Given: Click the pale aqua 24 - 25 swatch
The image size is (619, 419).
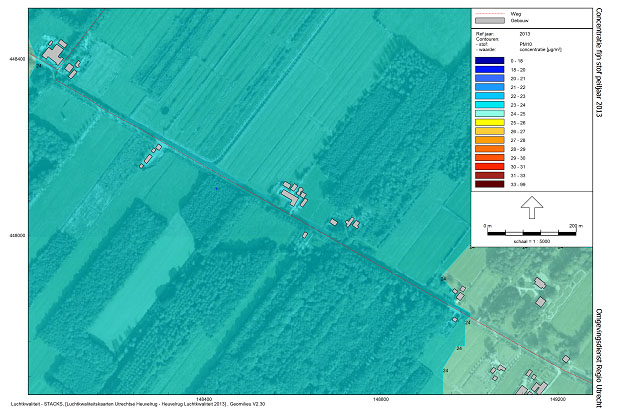Looking at the screenshot, I should pos(490,114).
